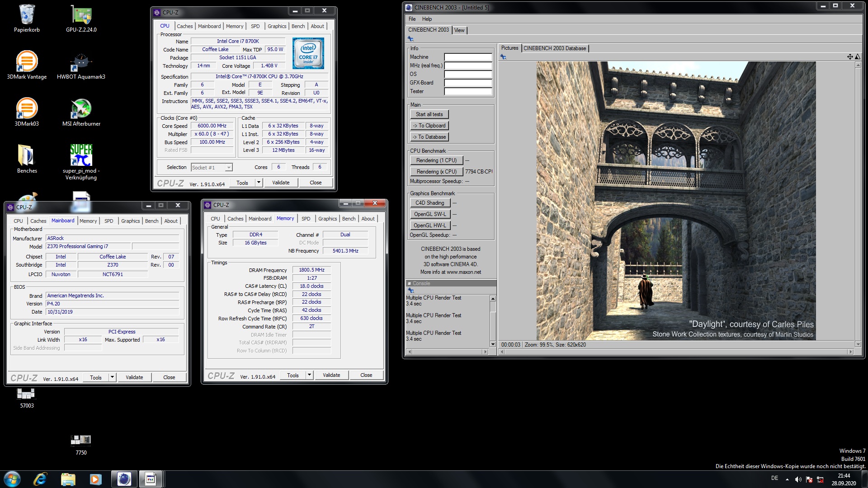Click Close button in the Memory CPU-Z window
This screenshot has width=868, height=488.
point(366,375)
